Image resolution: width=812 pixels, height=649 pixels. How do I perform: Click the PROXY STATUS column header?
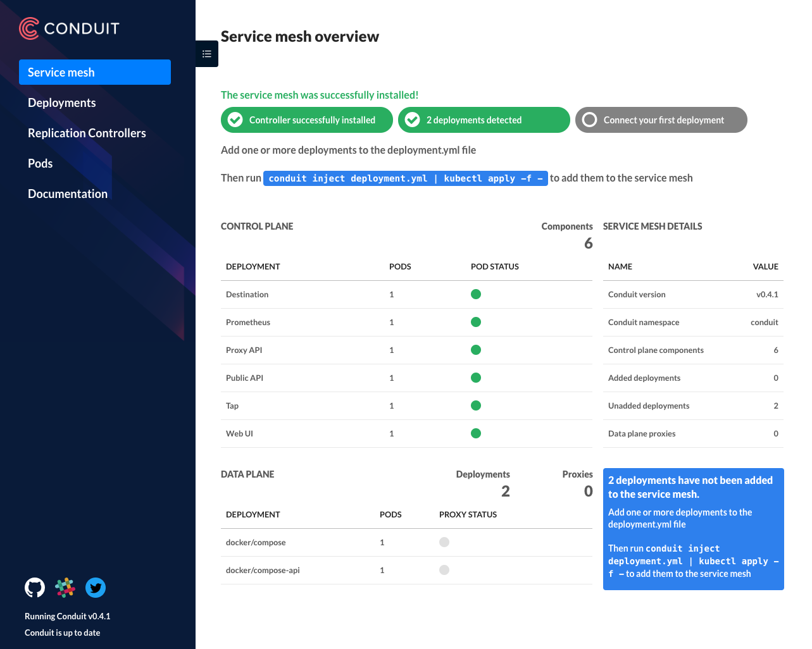[x=468, y=514]
